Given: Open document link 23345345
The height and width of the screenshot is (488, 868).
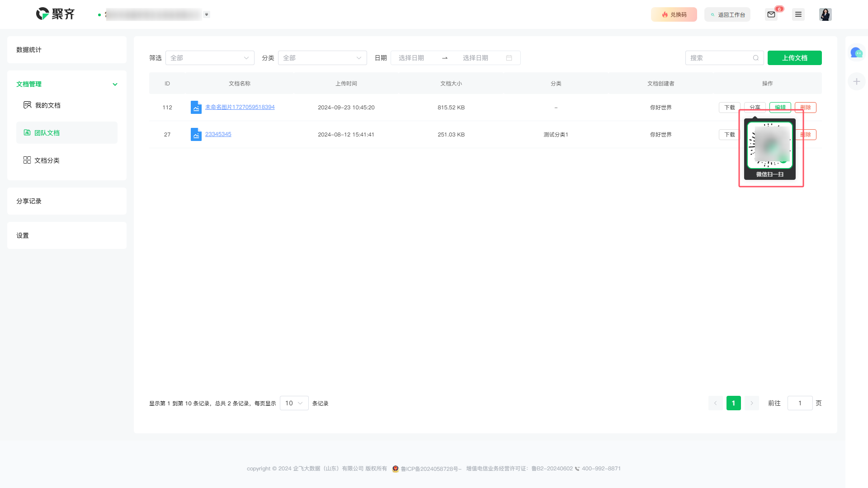Looking at the screenshot, I should coord(218,134).
